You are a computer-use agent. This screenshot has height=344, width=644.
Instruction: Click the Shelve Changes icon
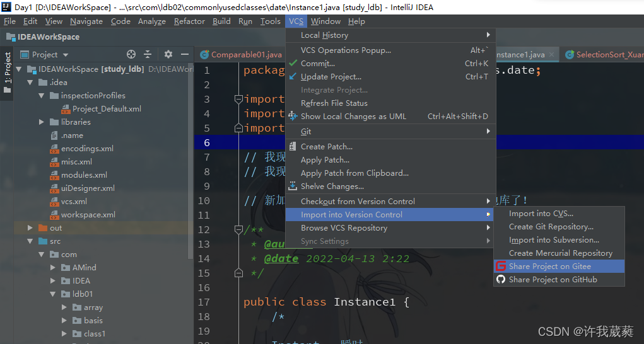coord(293,186)
